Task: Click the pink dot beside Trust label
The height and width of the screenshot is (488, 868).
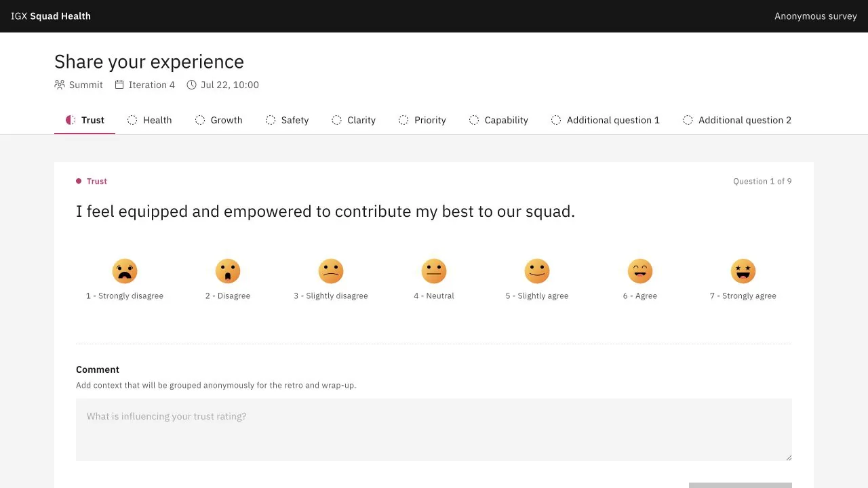Action: tap(79, 181)
